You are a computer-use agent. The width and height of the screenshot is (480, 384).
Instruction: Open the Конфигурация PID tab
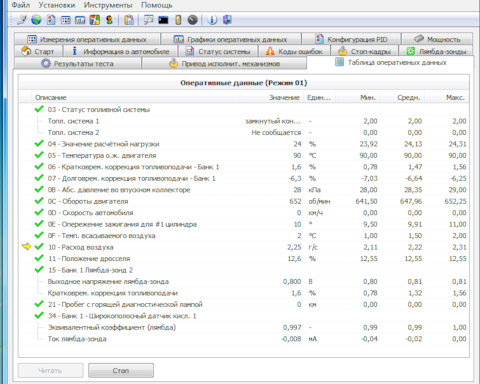click(351, 39)
